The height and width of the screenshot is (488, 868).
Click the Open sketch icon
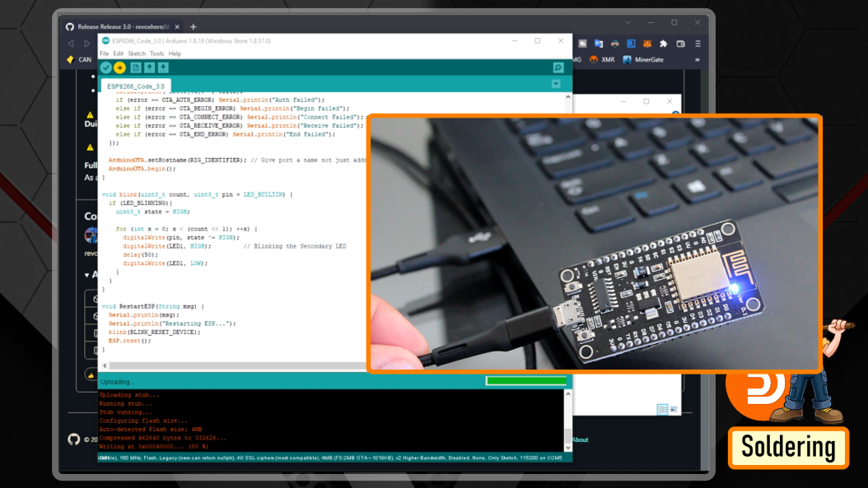[x=150, y=67]
